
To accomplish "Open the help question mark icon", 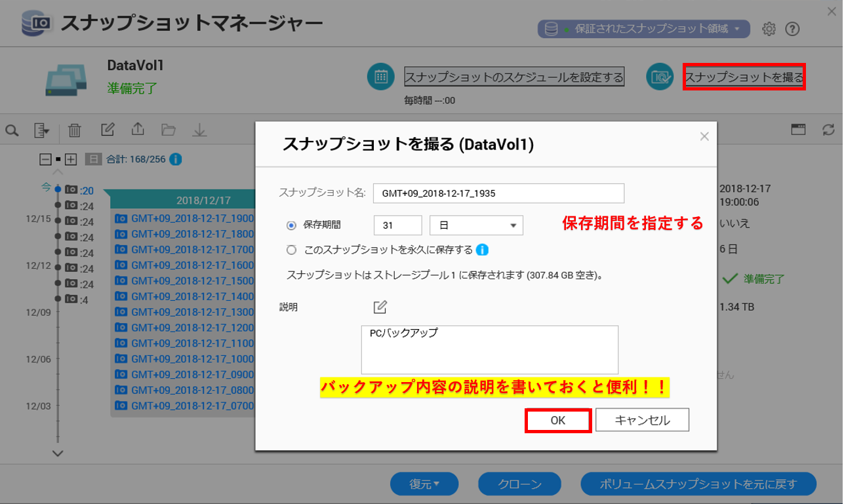I will tap(792, 29).
